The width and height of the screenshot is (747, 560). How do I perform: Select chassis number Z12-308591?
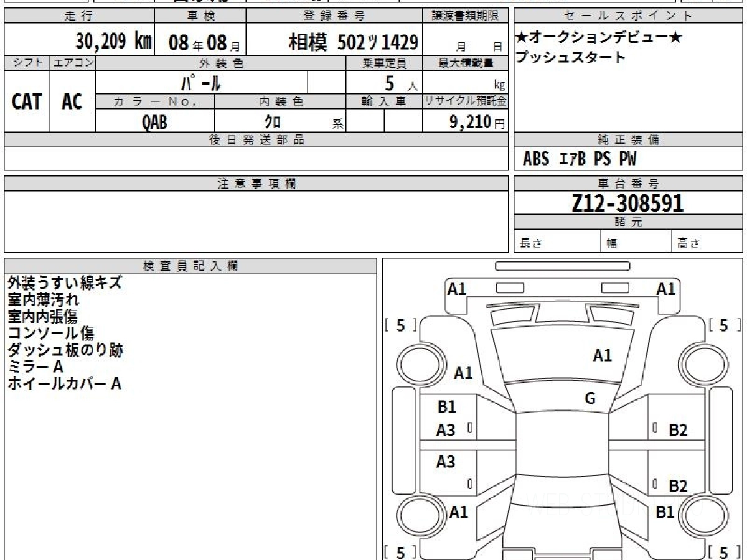click(x=627, y=203)
